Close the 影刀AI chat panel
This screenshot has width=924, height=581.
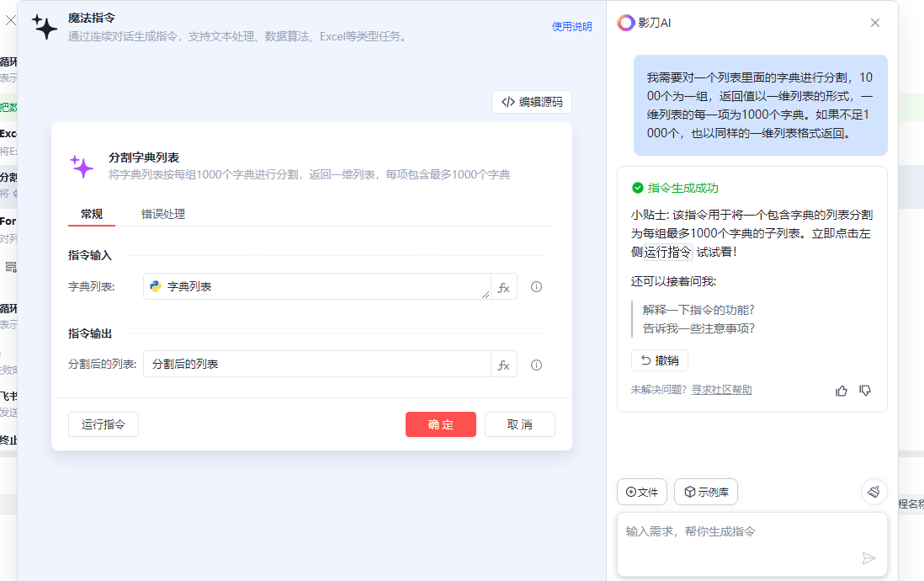tap(874, 23)
